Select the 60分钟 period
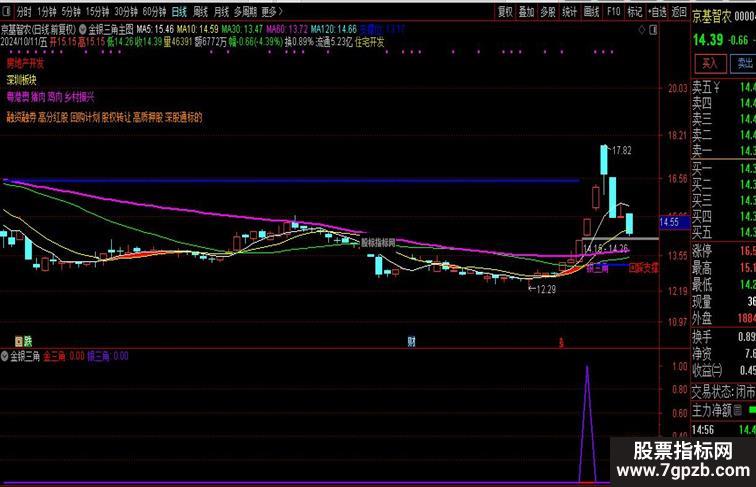The width and height of the screenshot is (756, 487). point(154,11)
